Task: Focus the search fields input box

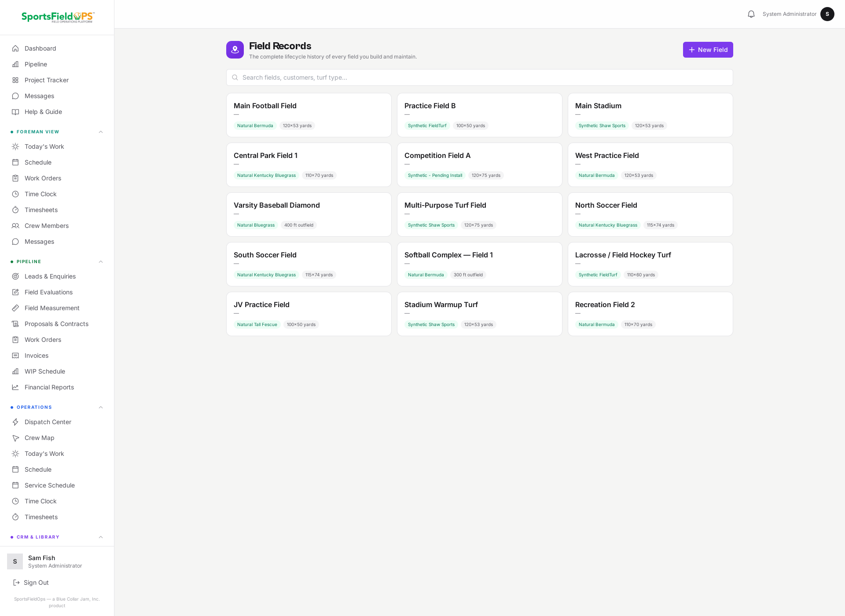Action: coord(479,77)
